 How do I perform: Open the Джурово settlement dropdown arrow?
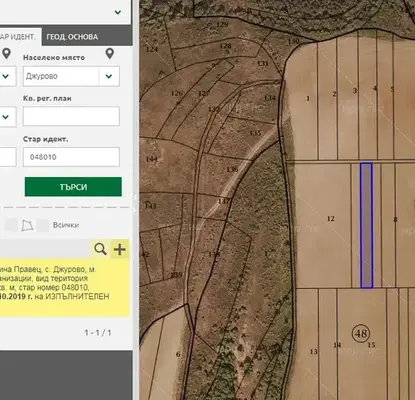[109, 76]
